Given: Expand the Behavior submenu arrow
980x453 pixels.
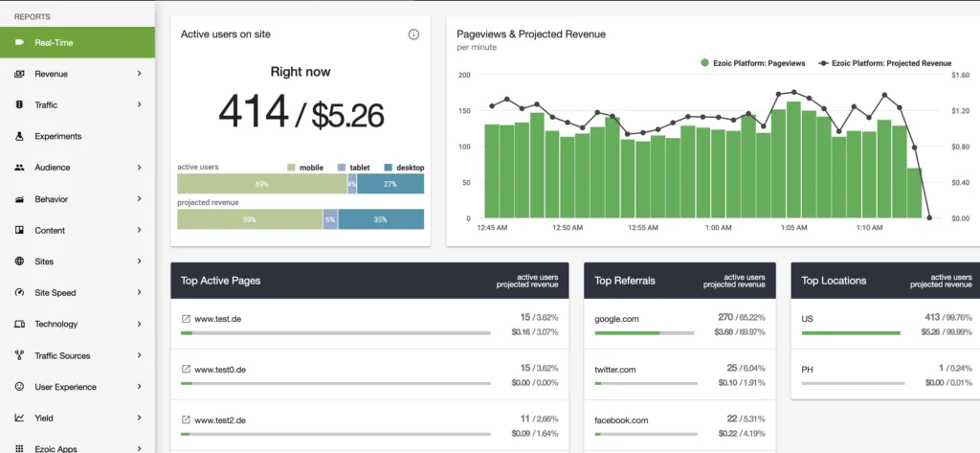Looking at the screenshot, I should [x=139, y=199].
